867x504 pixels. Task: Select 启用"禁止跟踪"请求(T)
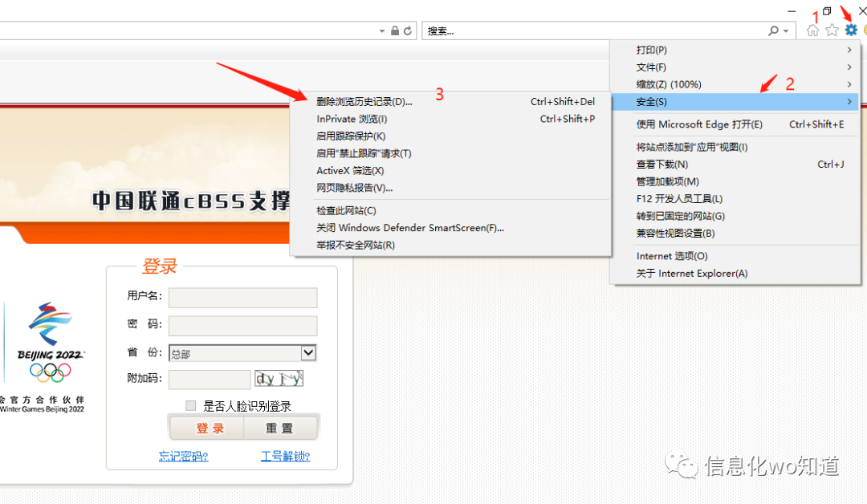tap(450, 153)
